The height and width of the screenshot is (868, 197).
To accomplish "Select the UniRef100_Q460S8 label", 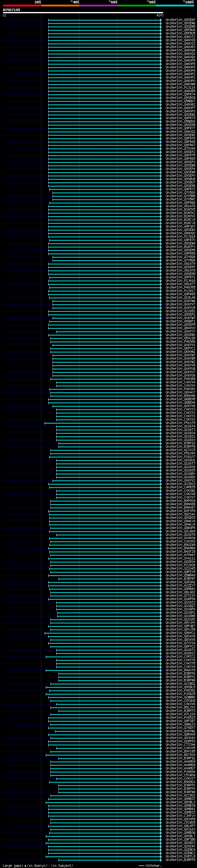I will coord(180,40).
